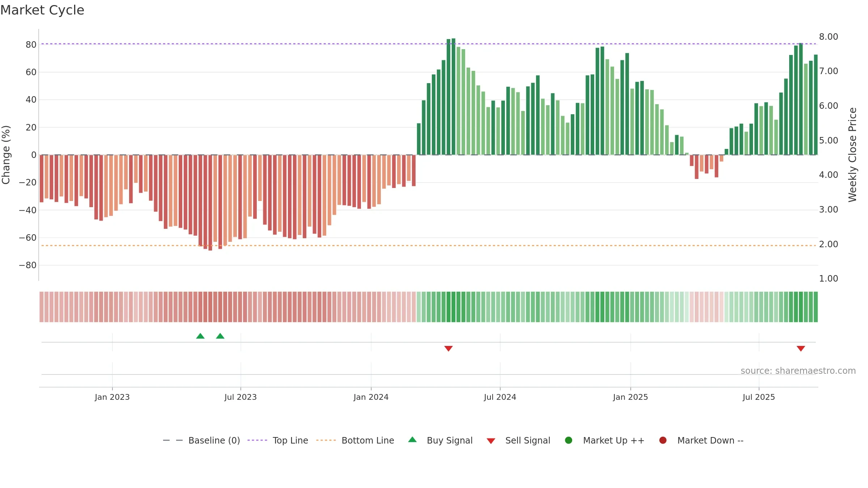Toggle the Top Line legend entry
The width and height of the screenshot is (868, 488).
(x=278, y=440)
